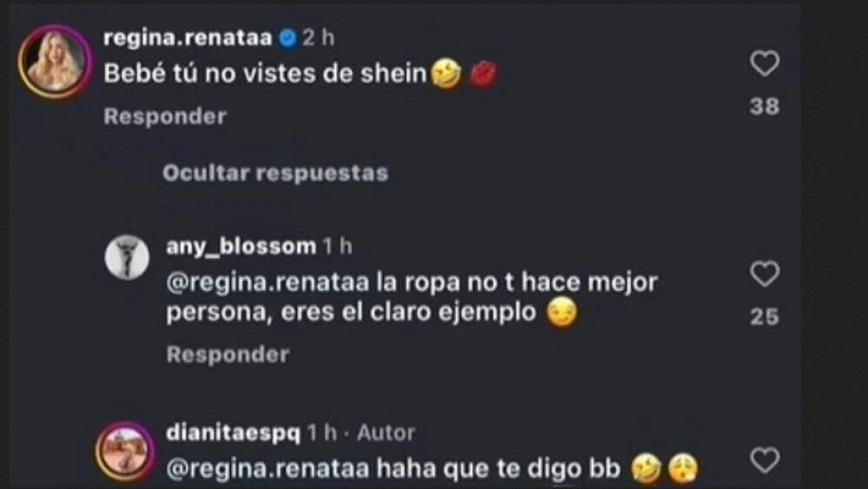The width and height of the screenshot is (868, 489).
Task: Click the Autor label beside dianitaespq
Action: (386, 433)
